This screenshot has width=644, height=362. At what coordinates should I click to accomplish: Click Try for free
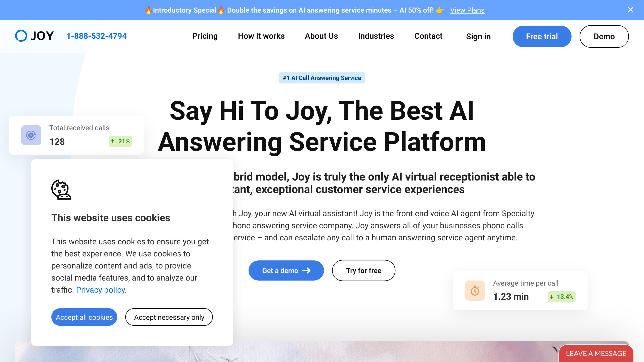[363, 270]
